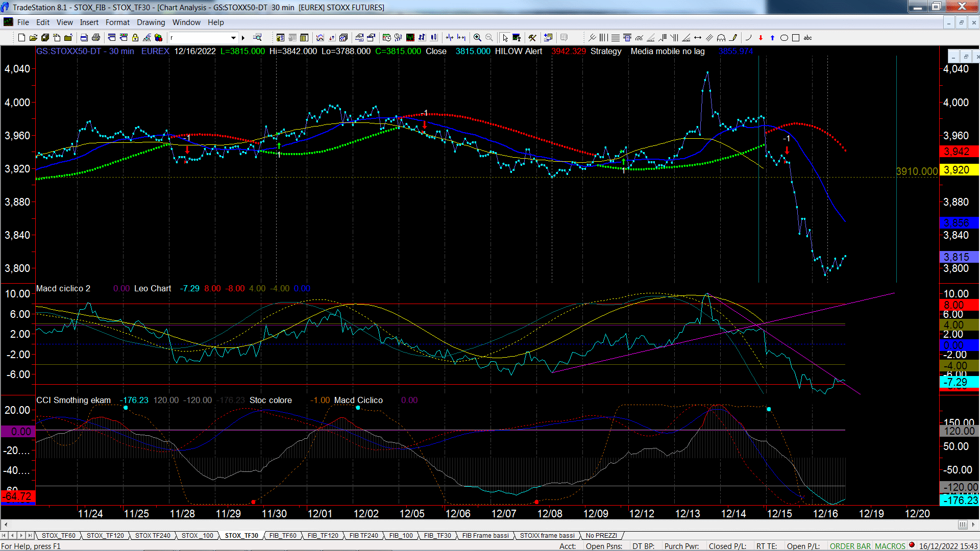Click the chart lookup magnifier icon
The width and height of the screenshot is (980, 551).
pyautogui.click(x=257, y=38)
